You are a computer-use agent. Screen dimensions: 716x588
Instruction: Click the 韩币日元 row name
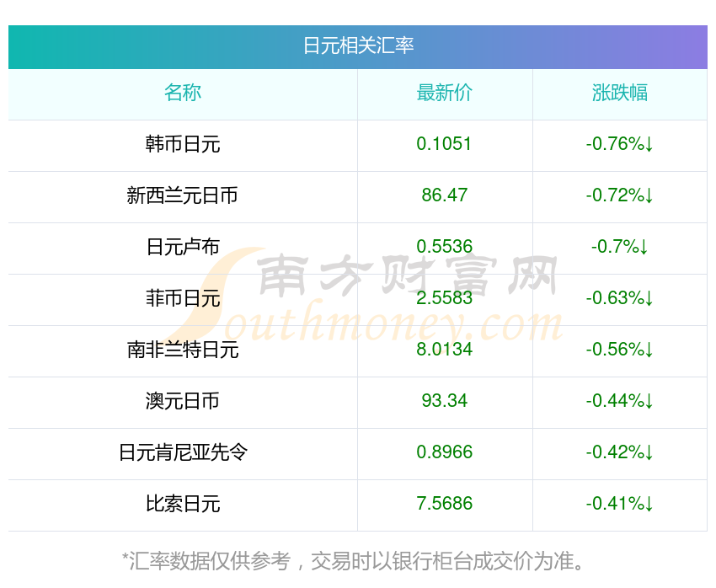183,144
